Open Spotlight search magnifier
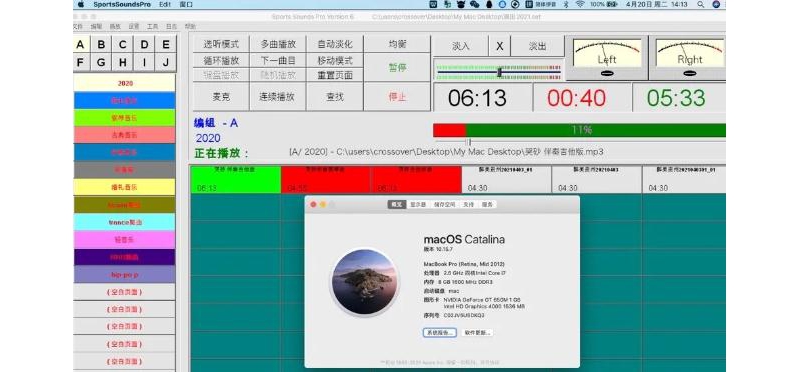800x372 pixels. 701,5
